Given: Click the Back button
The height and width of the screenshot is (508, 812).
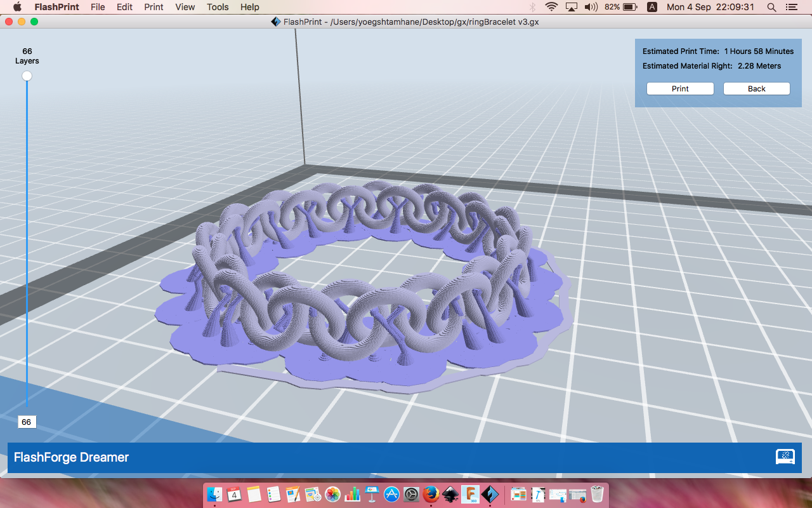Looking at the screenshot, I should pyautogui.click(x=757, y=89).
